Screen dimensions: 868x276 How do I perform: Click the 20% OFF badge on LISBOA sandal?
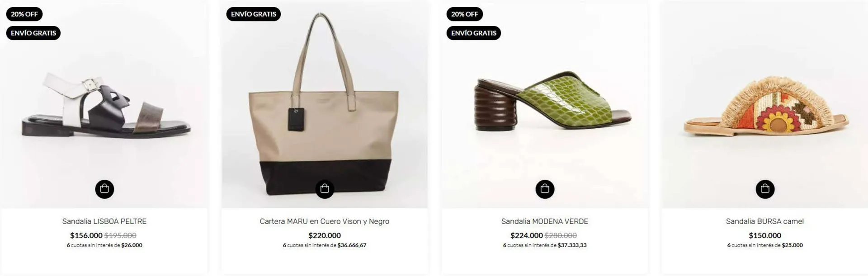point(24,14)
